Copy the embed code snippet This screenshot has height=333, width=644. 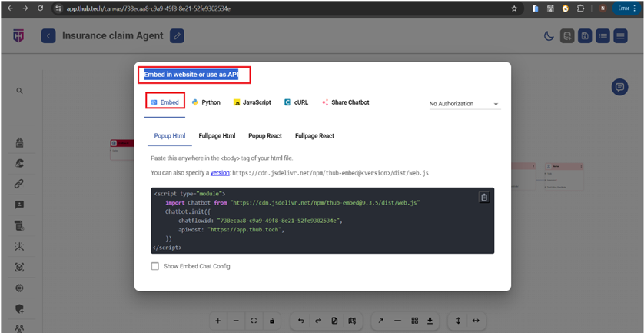click(484, 198)
